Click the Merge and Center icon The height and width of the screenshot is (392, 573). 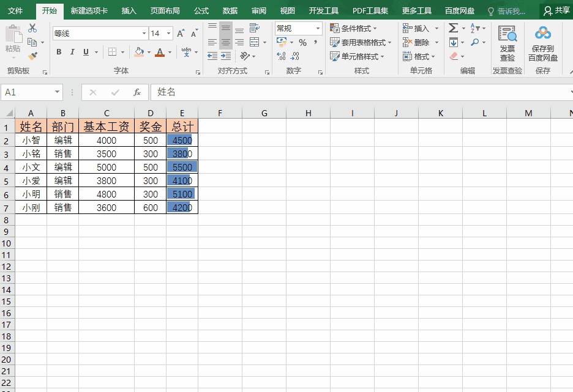point(255,42)
